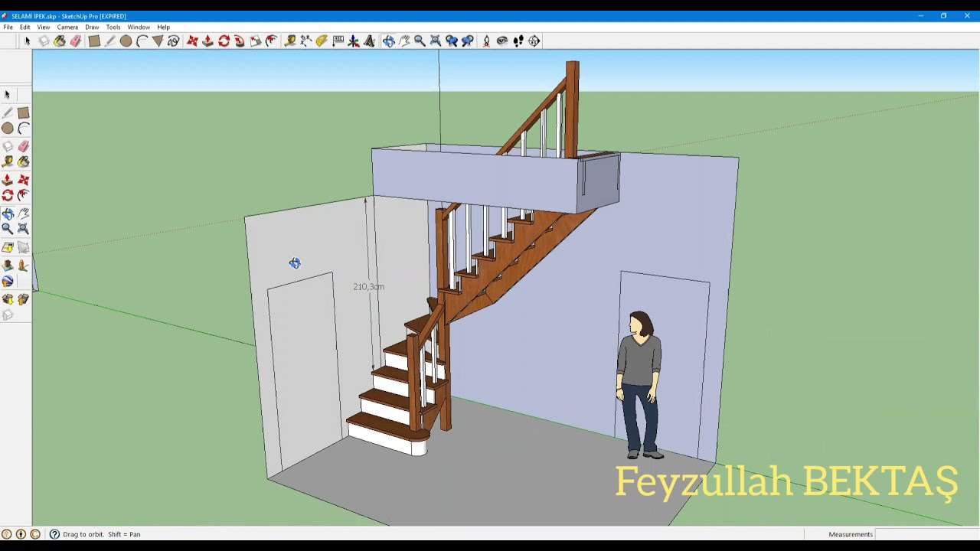Open Instructor help question mark icon
This screenshot has width=980, height=551.
coord(54,534)
